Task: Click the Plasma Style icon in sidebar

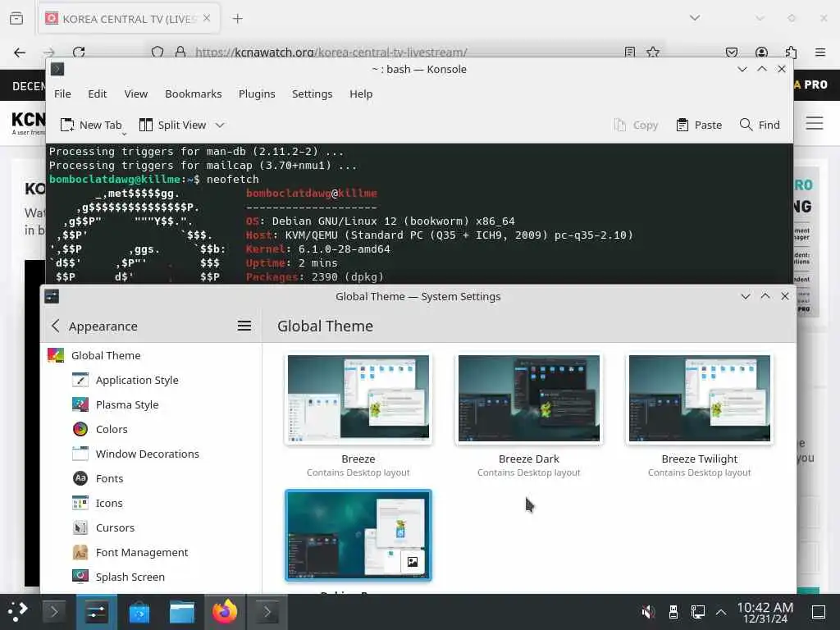Action: tap(80, 404)
